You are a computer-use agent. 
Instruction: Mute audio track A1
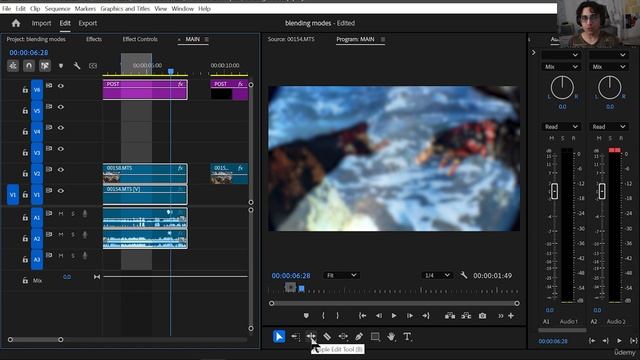point(61,213)
